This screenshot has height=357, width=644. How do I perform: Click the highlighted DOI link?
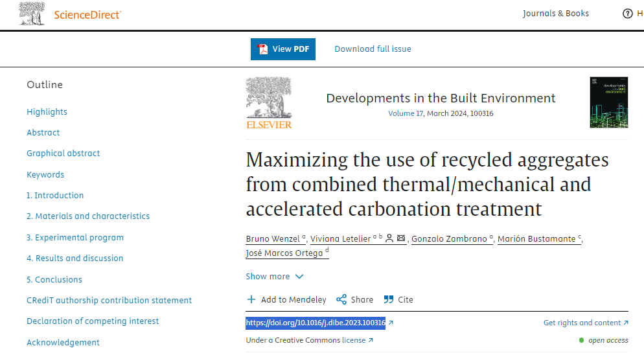tap(316, 323)
